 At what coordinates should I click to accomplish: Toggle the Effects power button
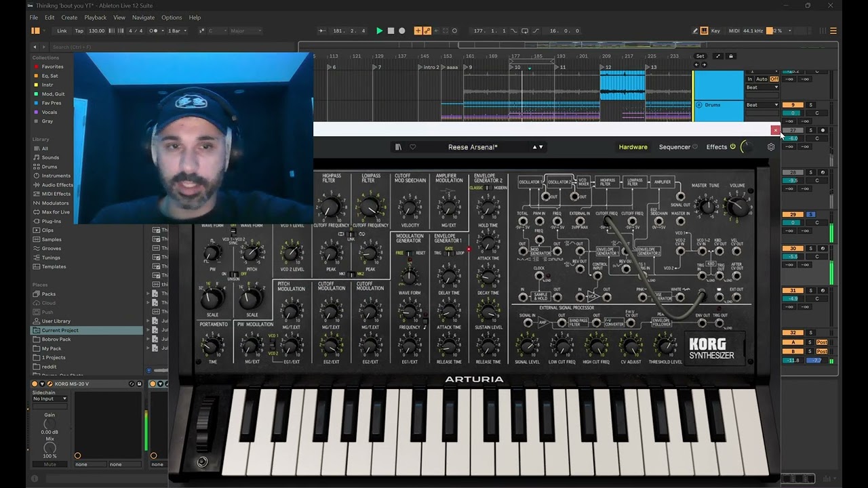click(x=732, y=147)
